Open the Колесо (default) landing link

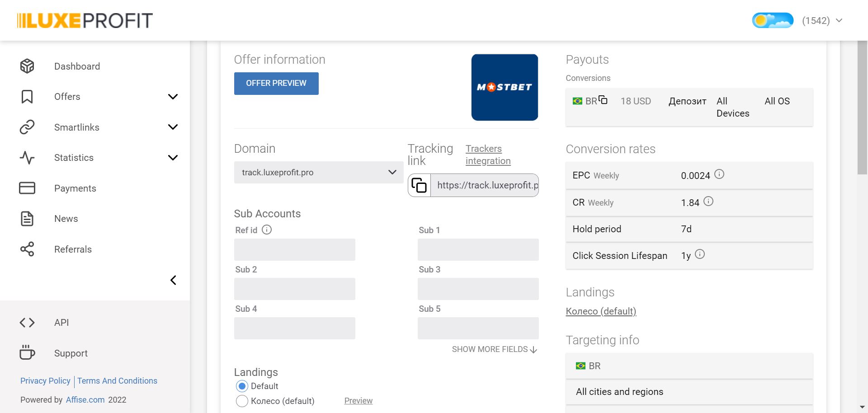(601, 311)
